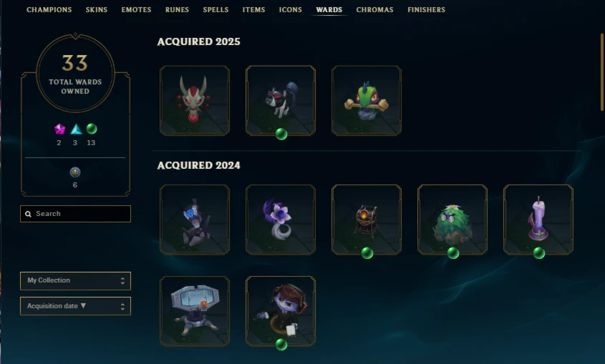The height and width of the screenshot is (364, 605).
Task: Click the green orb rarity icon in summary
Action: [x=92, y=129]
